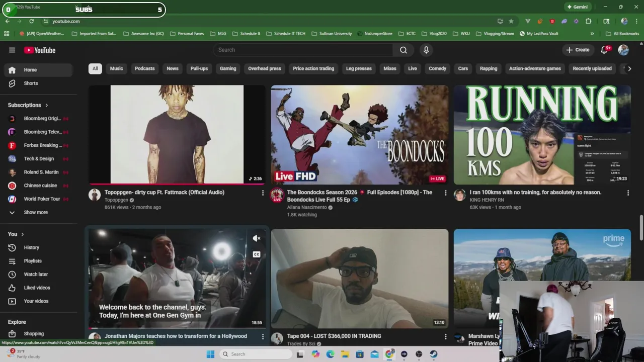Open Windows Start menu
This screenshot has width=644, height=362.
pos(210,354)
